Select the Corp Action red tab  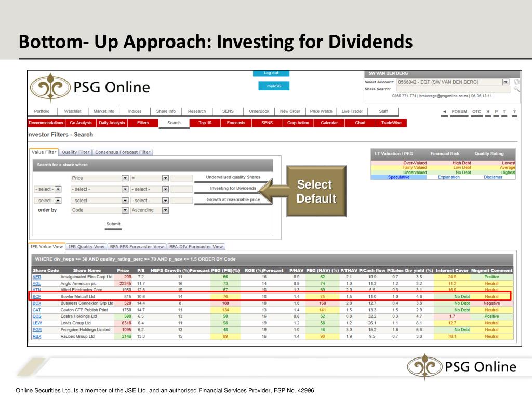298,123
